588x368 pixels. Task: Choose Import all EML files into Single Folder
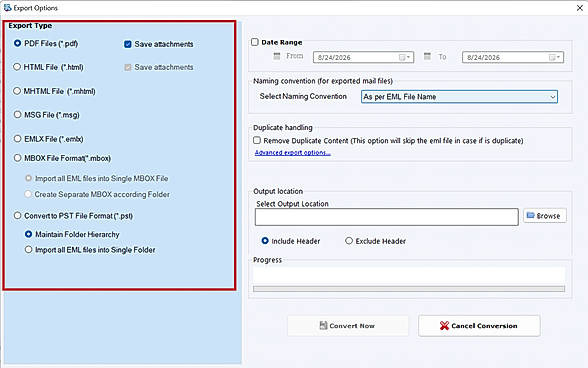click(x=28, y=249)
